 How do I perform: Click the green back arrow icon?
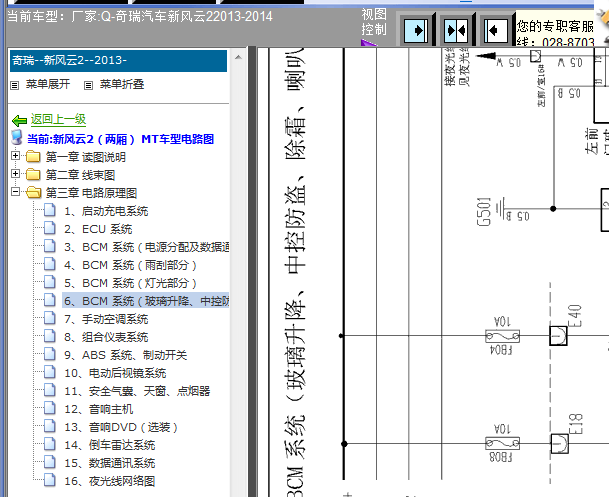(19, 120)
